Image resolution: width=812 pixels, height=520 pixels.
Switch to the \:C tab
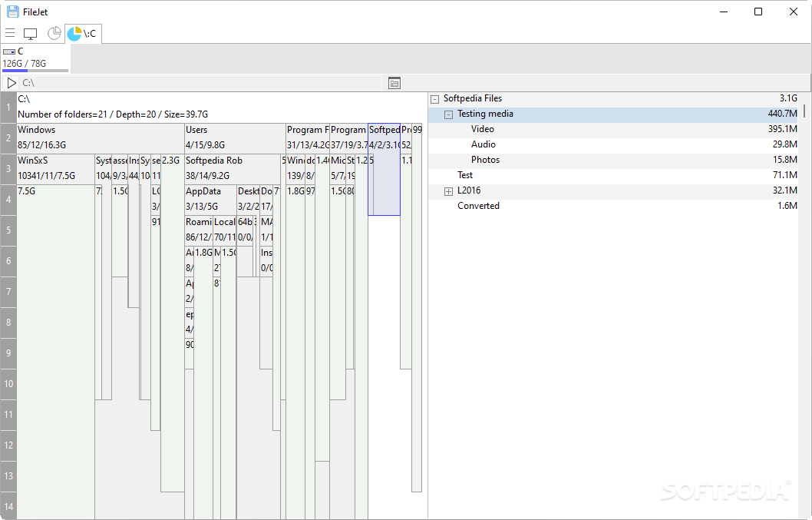[83, 34]
